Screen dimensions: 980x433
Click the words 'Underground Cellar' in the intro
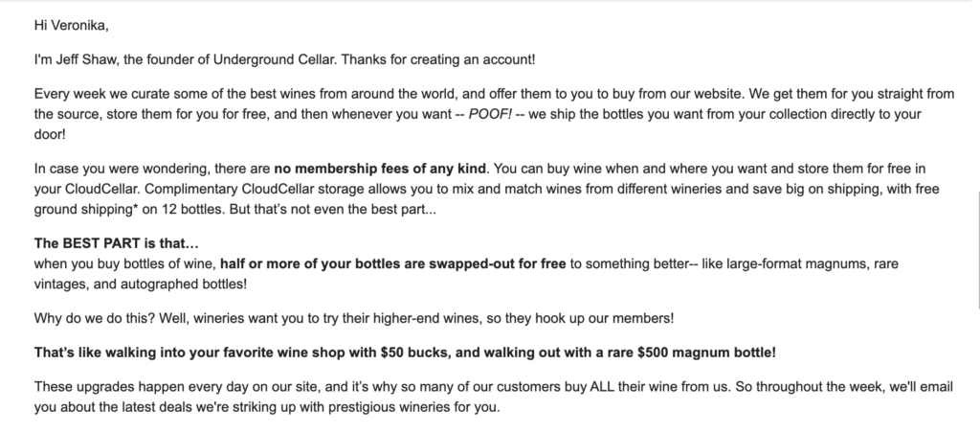point(275,59)
